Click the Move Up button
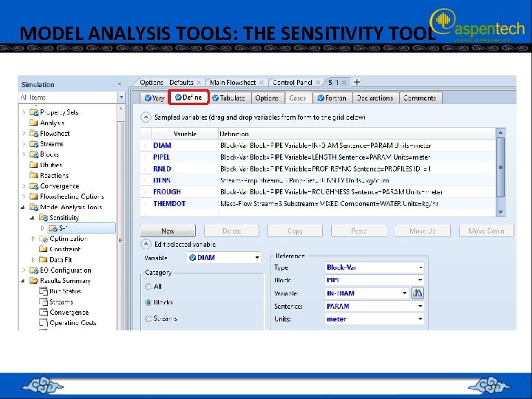The image size is (532, 399). pos(423,231)
